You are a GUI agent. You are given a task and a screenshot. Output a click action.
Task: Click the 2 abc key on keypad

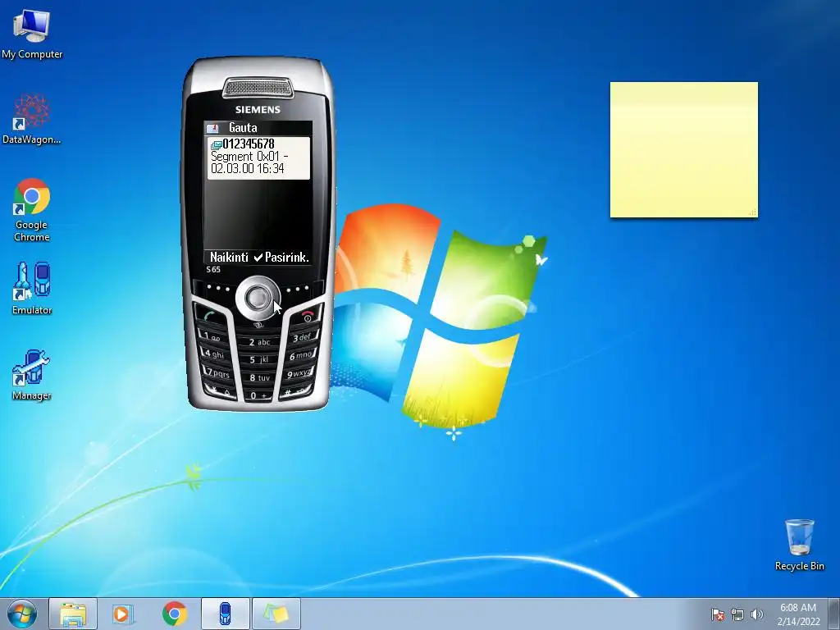tap(259, 342)
